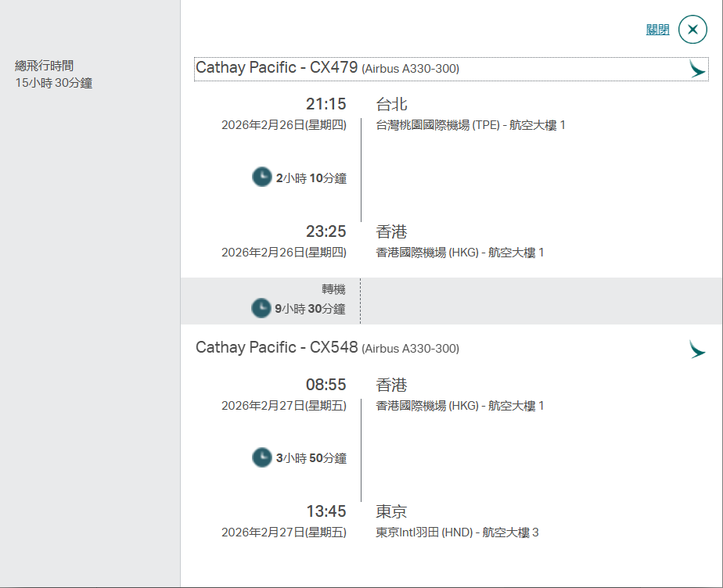Click the date below 21:15
The image size is (723, 588).
pyautogui.click(x=284, y=125)
